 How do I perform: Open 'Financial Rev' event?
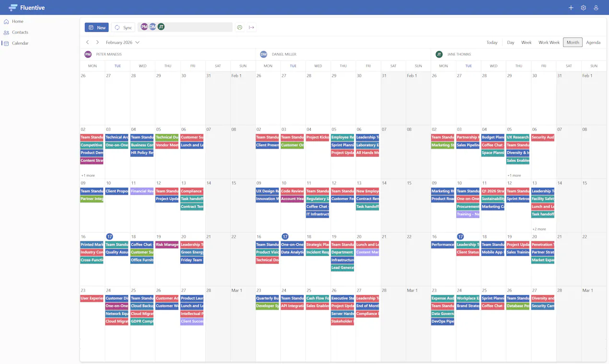tap(142, 191)
